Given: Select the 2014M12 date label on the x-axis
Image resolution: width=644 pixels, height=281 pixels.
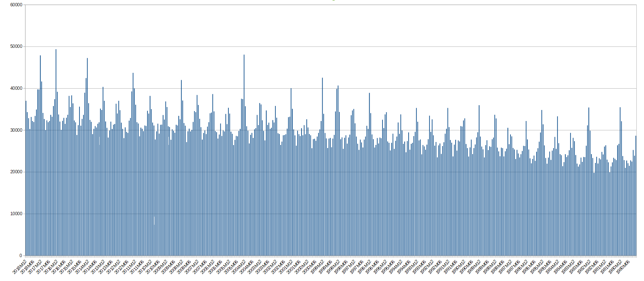Looking at the screenshot, I should (82, 267).
